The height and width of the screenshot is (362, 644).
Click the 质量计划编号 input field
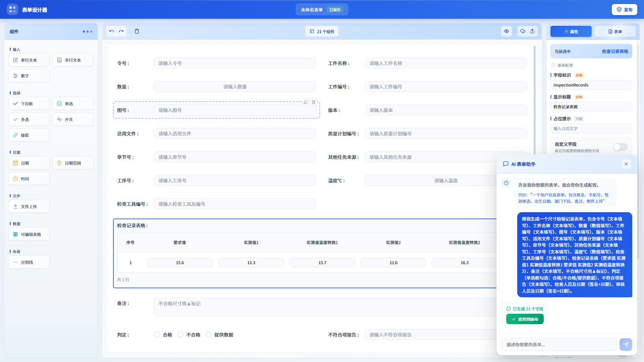446,133
